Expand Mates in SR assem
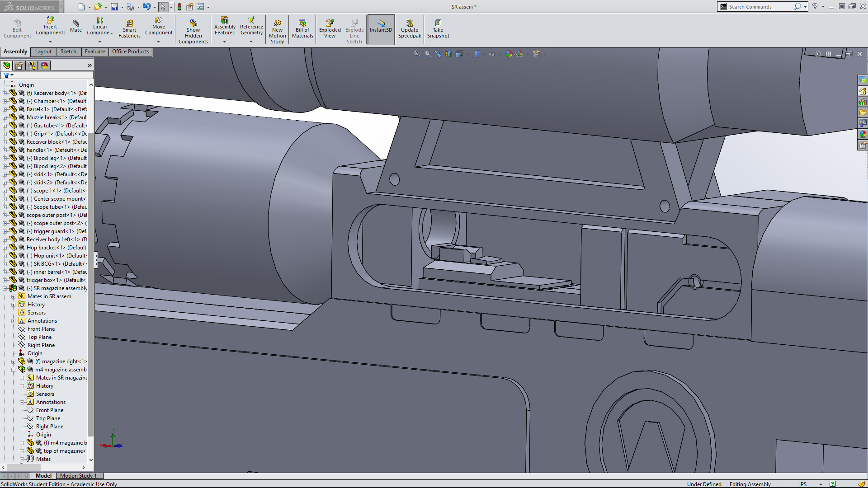This screenshot has height=488, width=868. click(14, 296)
